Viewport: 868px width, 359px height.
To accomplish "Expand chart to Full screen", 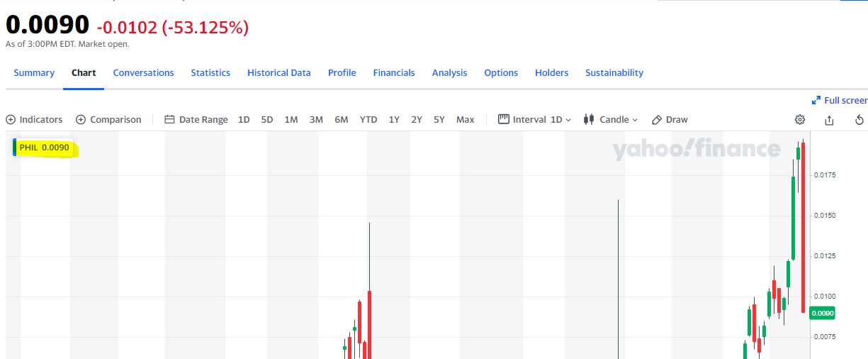I will [840, 101].
